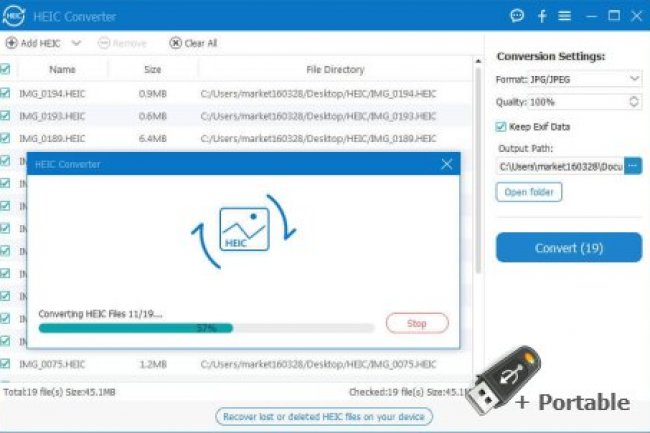The height and width of the screenshot is (433, 650).
Task: Open the Add HEIC dropdown arrow
Action: pos(76,43)
